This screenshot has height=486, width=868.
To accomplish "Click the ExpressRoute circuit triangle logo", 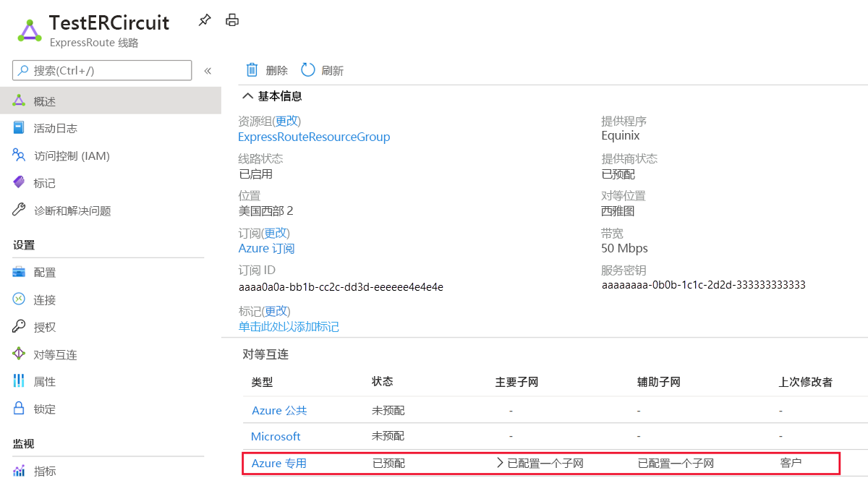I will [30, 32].
